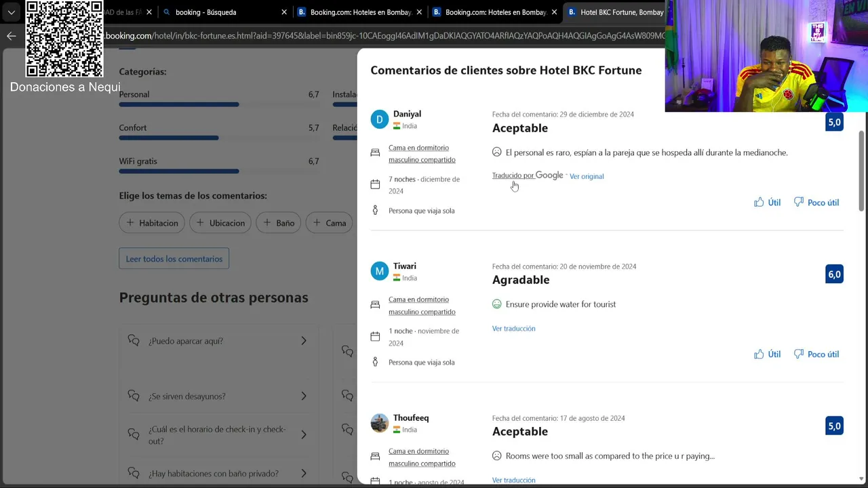Expand check-in and check-out schedule question
The height and width of the screenshot is (488, 868).
[x=218, y=435]
